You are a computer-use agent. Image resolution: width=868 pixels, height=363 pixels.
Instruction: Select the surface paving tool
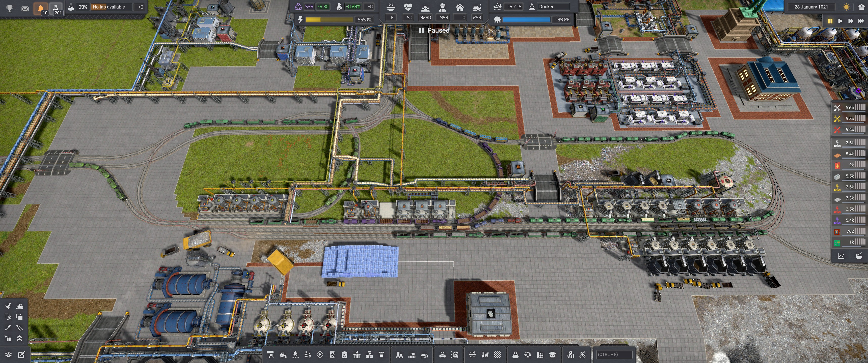coord(497,354)
